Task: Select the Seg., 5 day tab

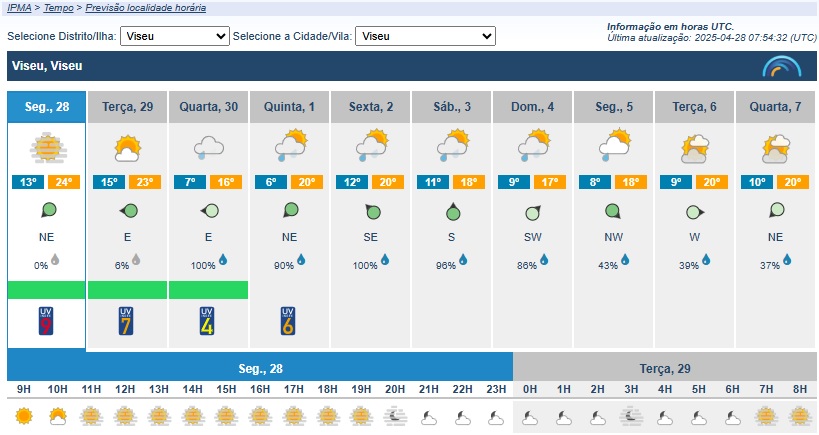Action: (613, 107)
